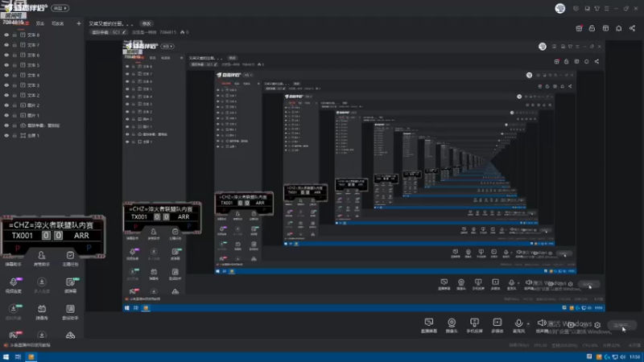Lock the 文本 3 source
This screenshot has height=362, width=644.
(x=14, y=85)
